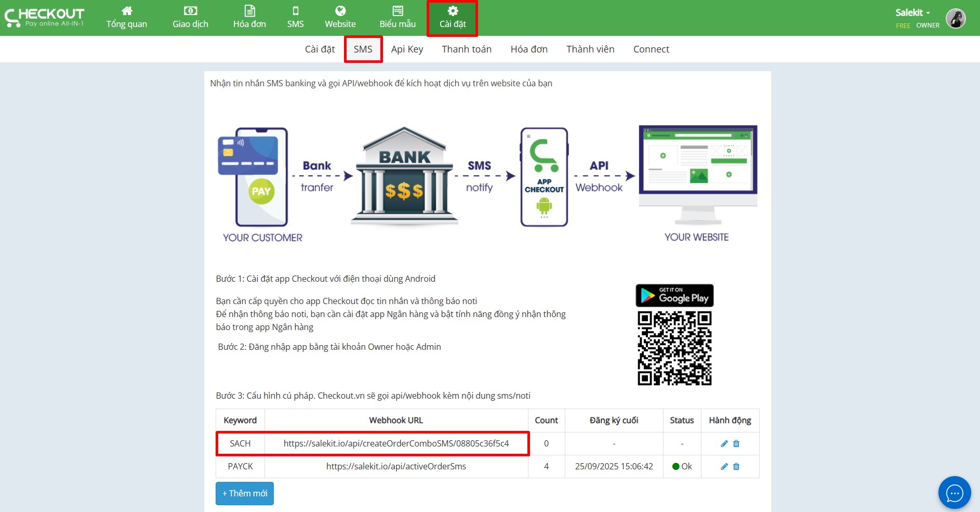980x512 pixels.
Task: Open the live chat bubble widget
Action: point(954,492)
